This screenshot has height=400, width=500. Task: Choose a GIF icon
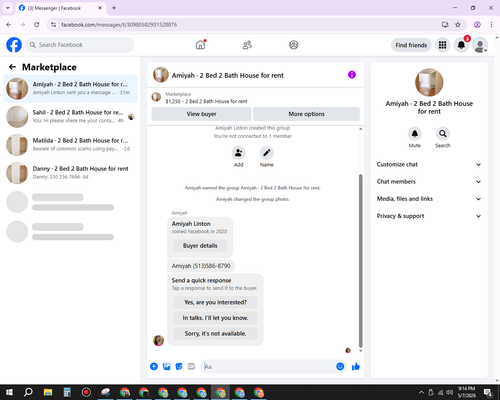[x=191, y=367]
